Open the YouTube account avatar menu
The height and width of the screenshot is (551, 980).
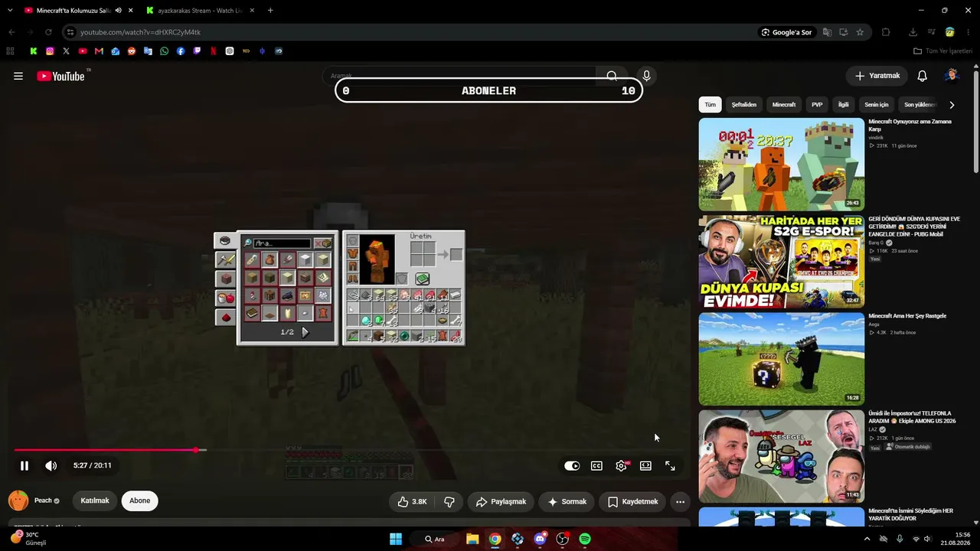[x=952, y=75]
